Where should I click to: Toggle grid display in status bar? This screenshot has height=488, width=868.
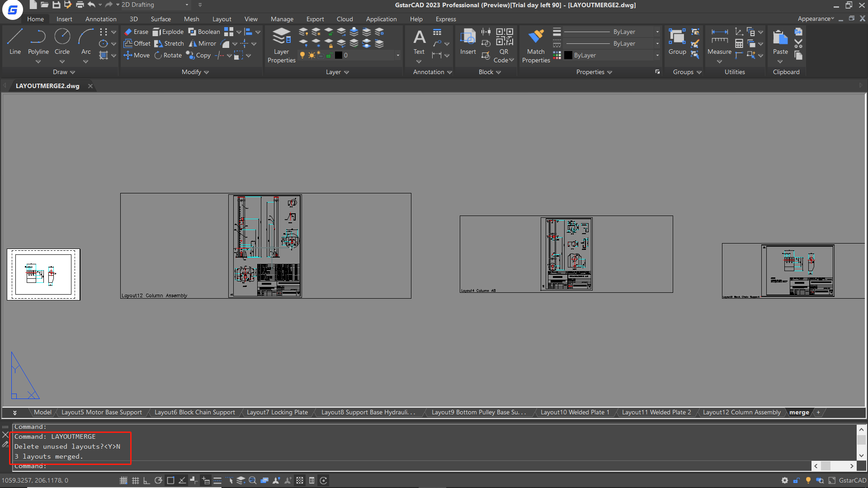[x=135, y=480]
